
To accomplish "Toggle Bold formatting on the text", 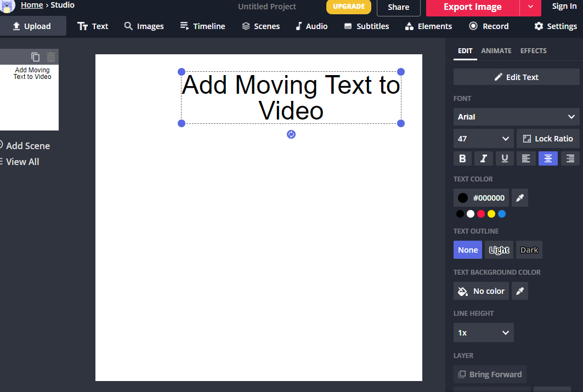I will [462, 158].
